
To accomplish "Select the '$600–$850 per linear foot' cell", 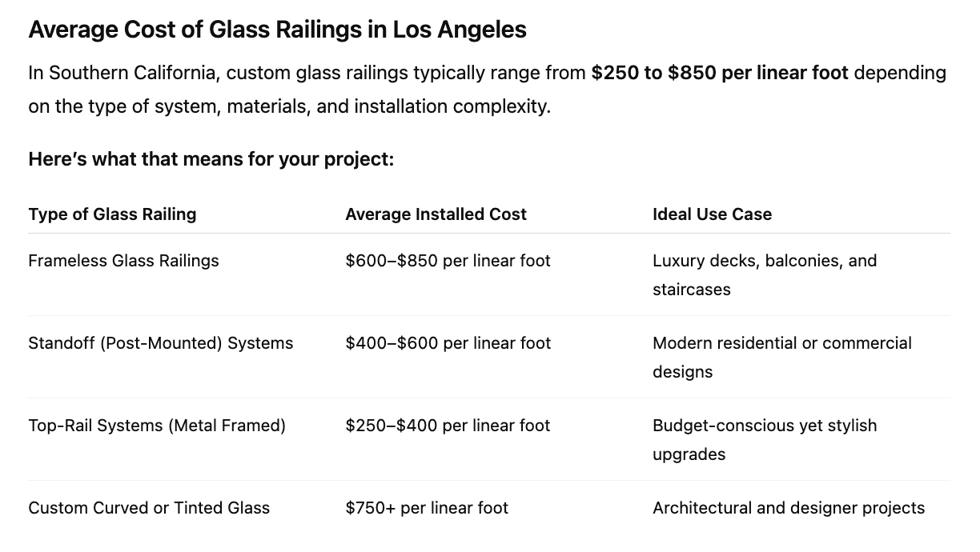I will 448,261.
